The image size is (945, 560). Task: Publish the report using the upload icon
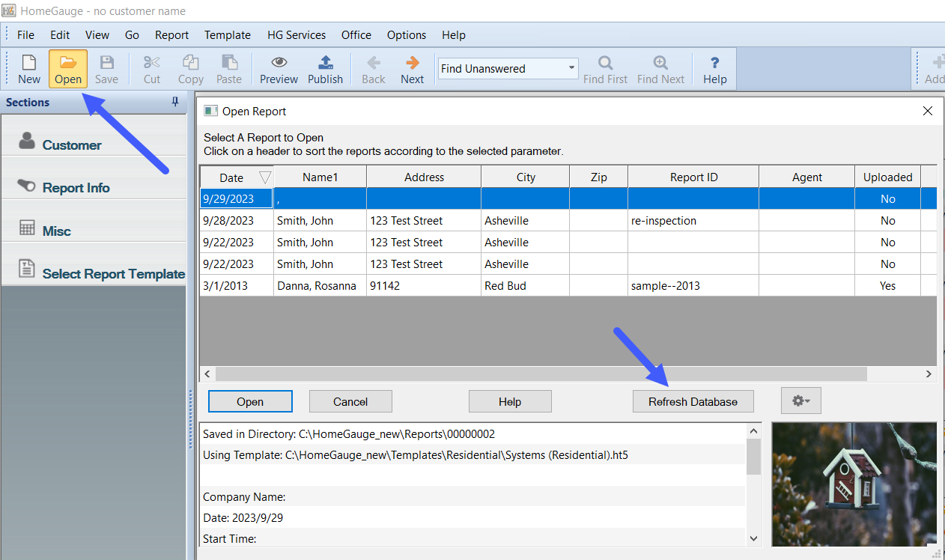(325, 69)
